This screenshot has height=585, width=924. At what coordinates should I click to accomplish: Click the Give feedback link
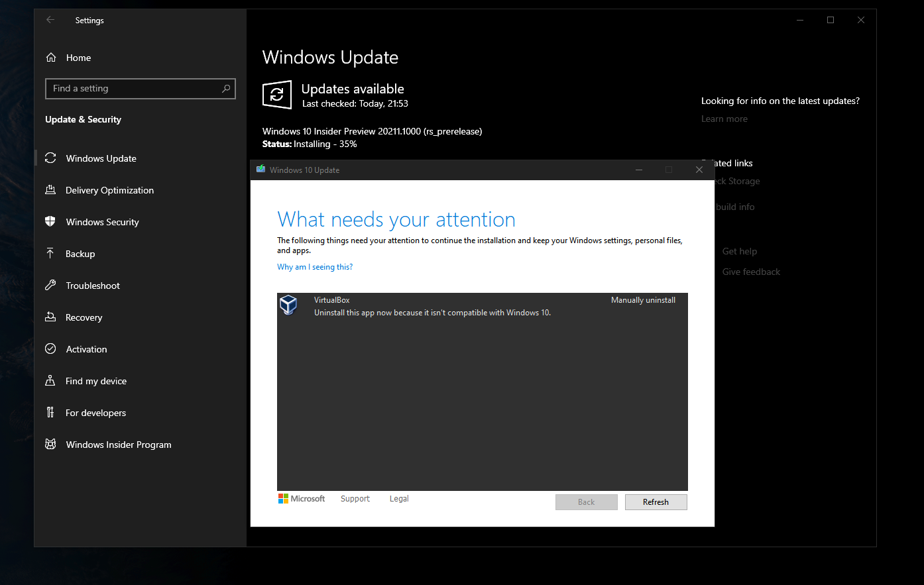pos(751,272)
